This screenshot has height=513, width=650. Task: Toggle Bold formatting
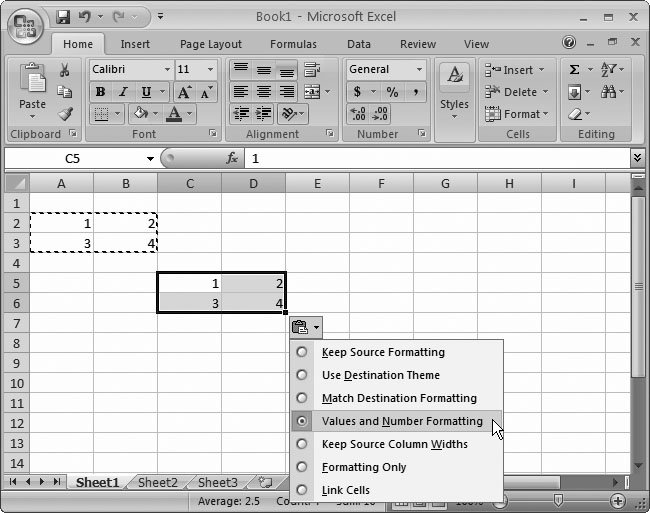pyautogui.click(x=100, y=92)
